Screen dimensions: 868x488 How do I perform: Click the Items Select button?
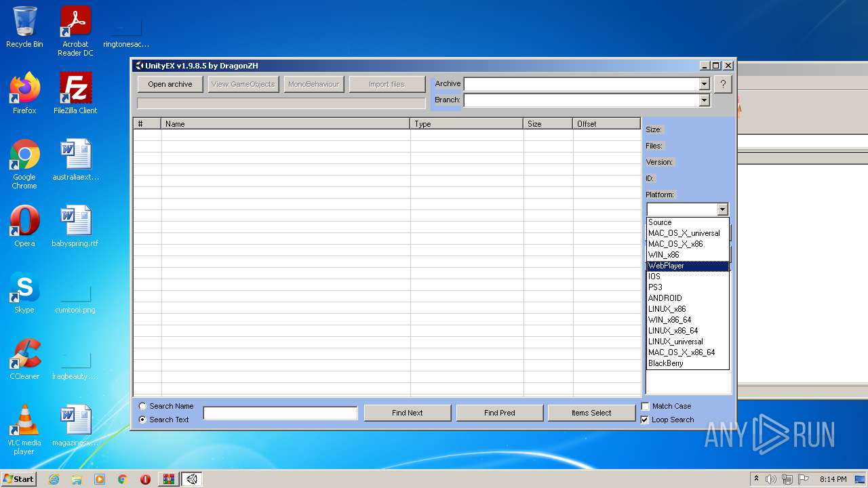point(591,413)
